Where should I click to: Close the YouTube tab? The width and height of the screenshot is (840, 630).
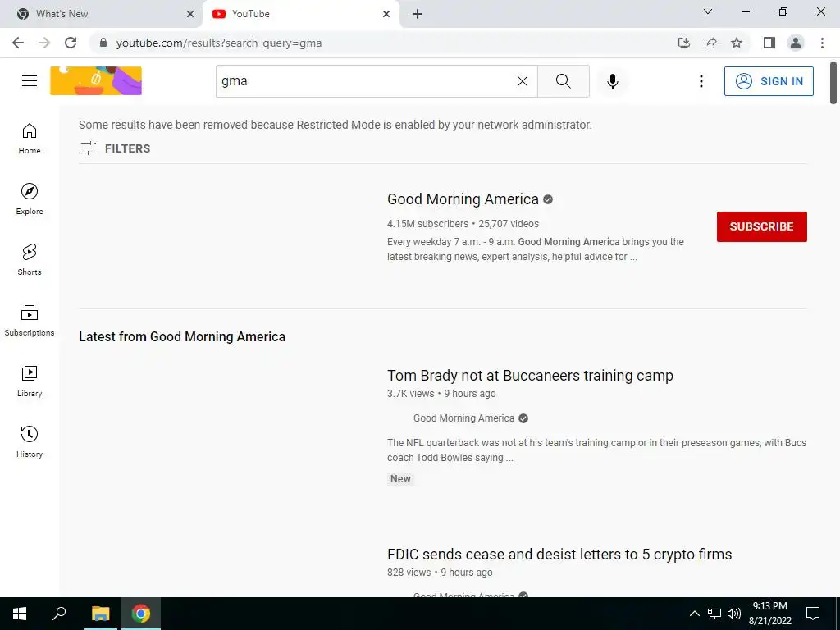click(386, 14)
